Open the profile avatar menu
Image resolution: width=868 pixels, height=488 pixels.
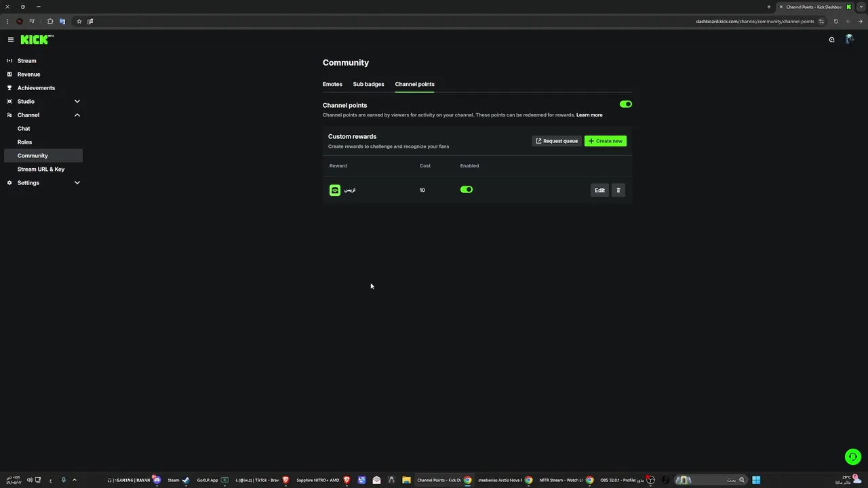pyautogui.click(x=849, y=39)
